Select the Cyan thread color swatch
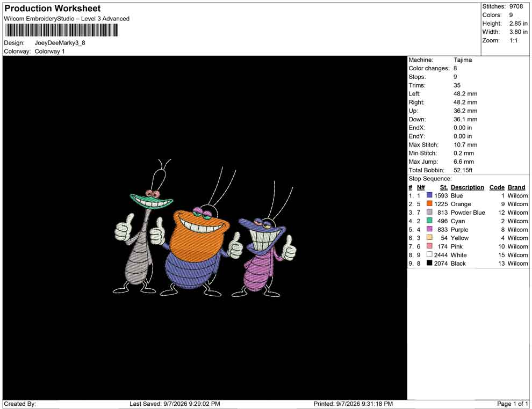 pos(429,221)
